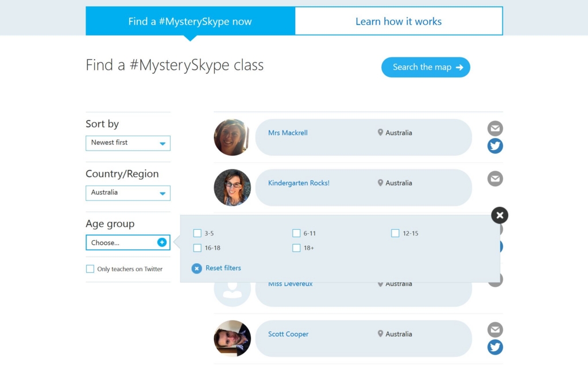The width and height of the screenshot is (588, 366).
Task: Click Mrs Mackrell's profile photo
Action: click(232, 137)
